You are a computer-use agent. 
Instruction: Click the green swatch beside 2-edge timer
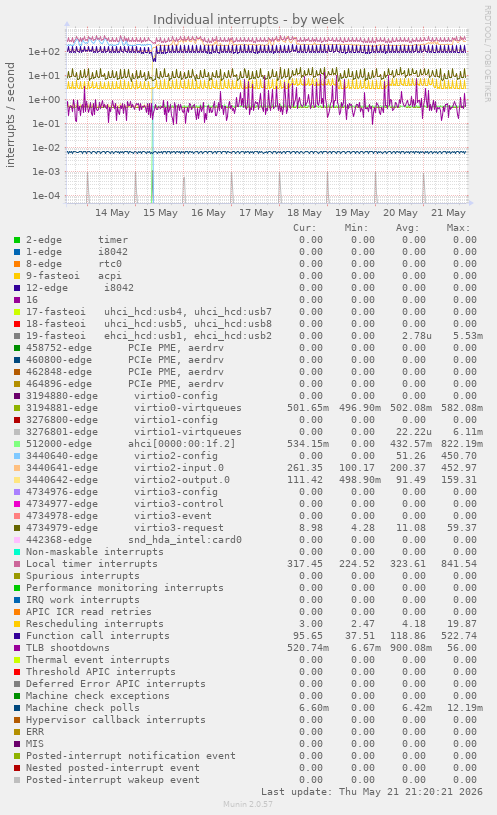pos(17,240)
